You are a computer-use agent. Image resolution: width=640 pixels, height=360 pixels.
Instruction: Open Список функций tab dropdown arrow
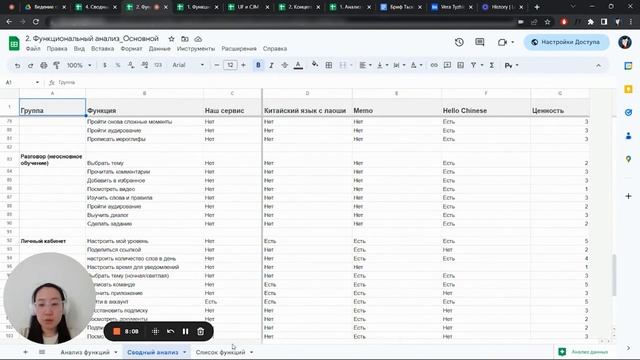coord(251,352)
